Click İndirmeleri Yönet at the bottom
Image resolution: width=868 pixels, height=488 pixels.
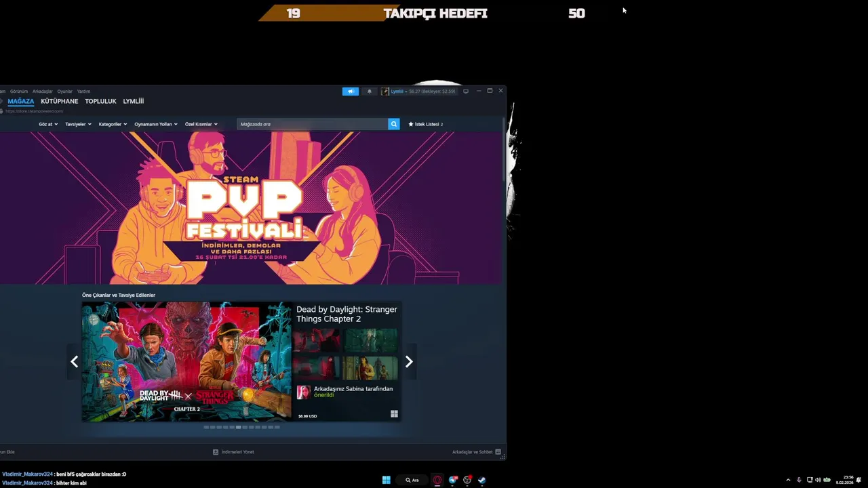tap(237, 451)
